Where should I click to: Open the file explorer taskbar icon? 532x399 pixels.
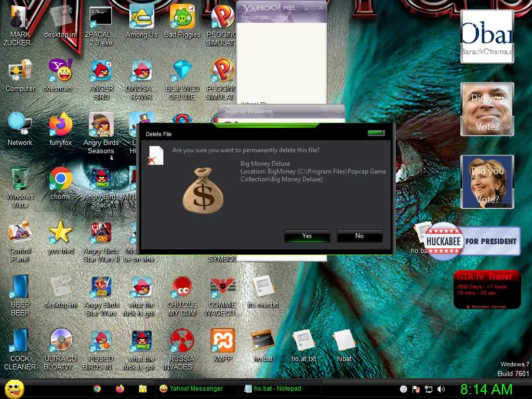click(x=142, y=389)
